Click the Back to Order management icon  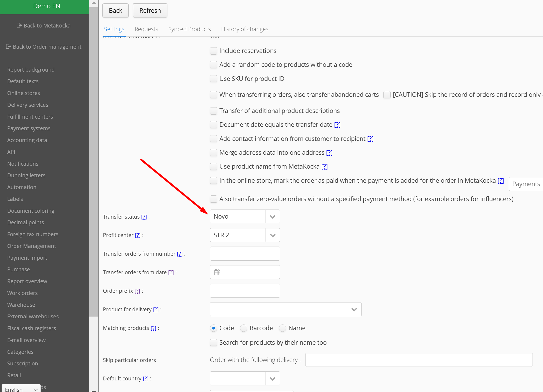8,46
